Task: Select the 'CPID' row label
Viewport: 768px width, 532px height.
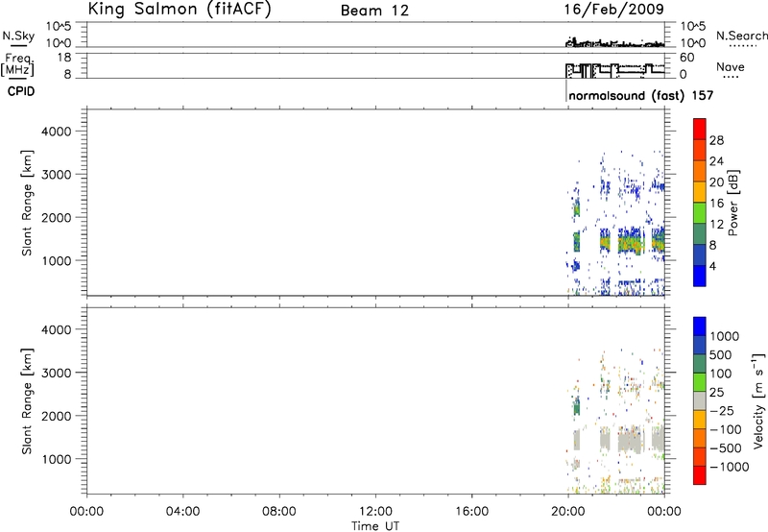Action: click(21, 91)
